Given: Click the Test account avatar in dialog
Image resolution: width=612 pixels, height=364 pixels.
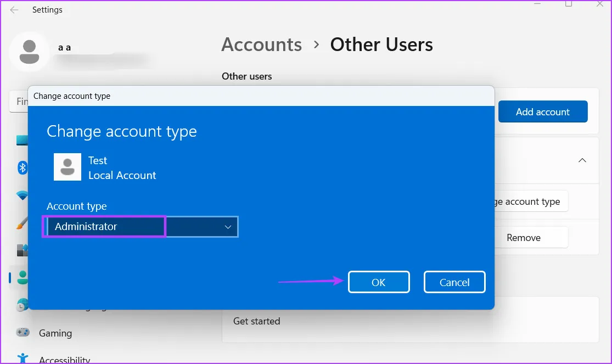Looking at the screenshot, I should (x=68, y=167).
